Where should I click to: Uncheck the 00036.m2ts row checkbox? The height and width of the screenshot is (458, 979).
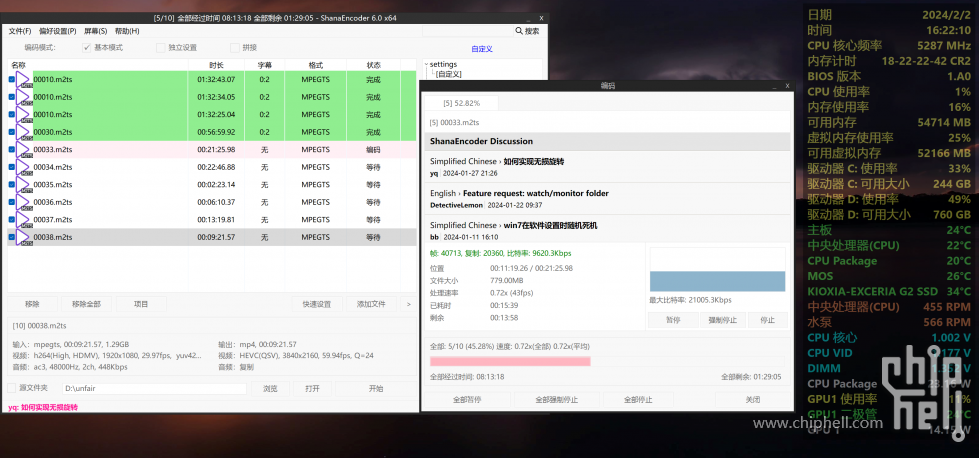(12, 202)
